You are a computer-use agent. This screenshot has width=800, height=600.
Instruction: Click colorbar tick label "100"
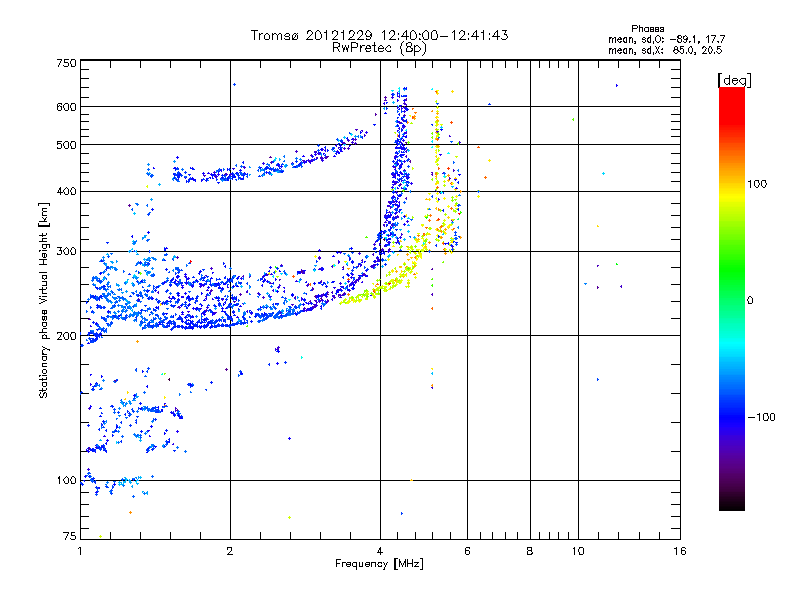tap(757, 184)
